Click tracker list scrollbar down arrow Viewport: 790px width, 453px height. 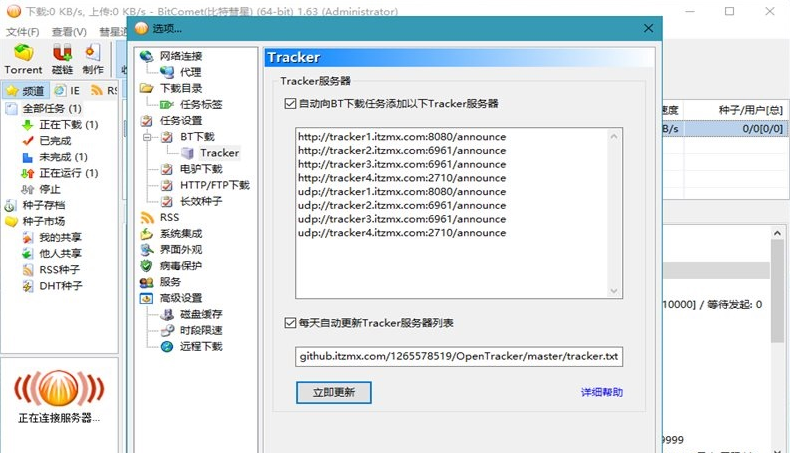point(614,291)
